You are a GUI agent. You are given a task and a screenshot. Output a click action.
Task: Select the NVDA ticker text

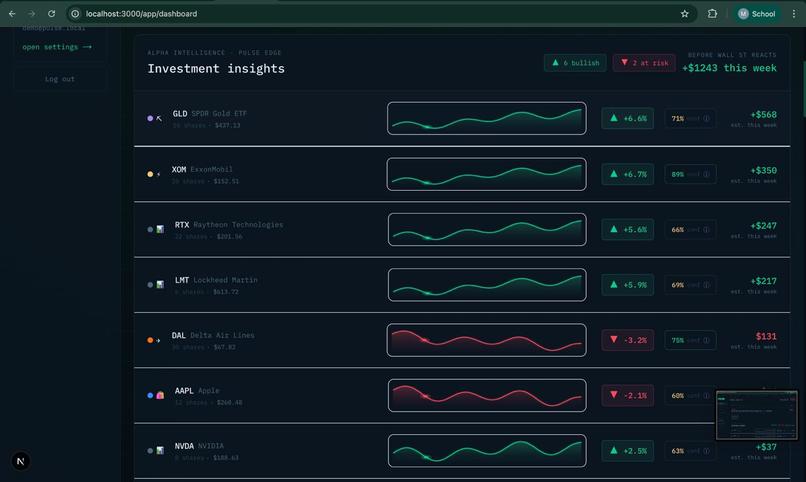coord(184,446)
